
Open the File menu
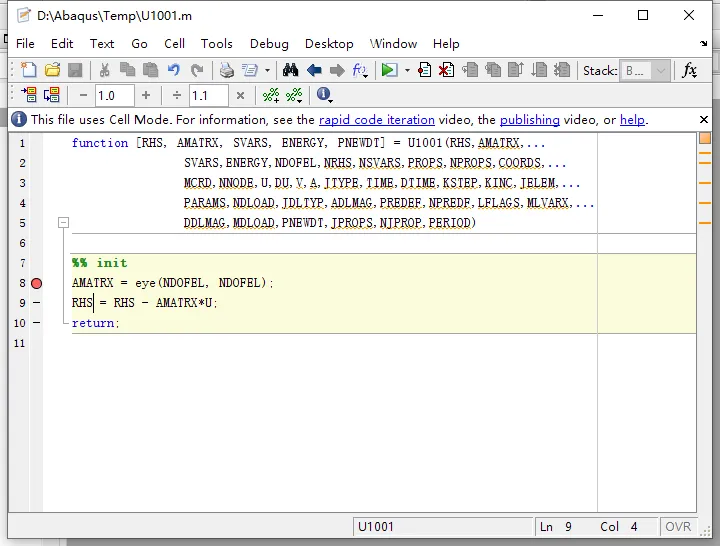25,44
